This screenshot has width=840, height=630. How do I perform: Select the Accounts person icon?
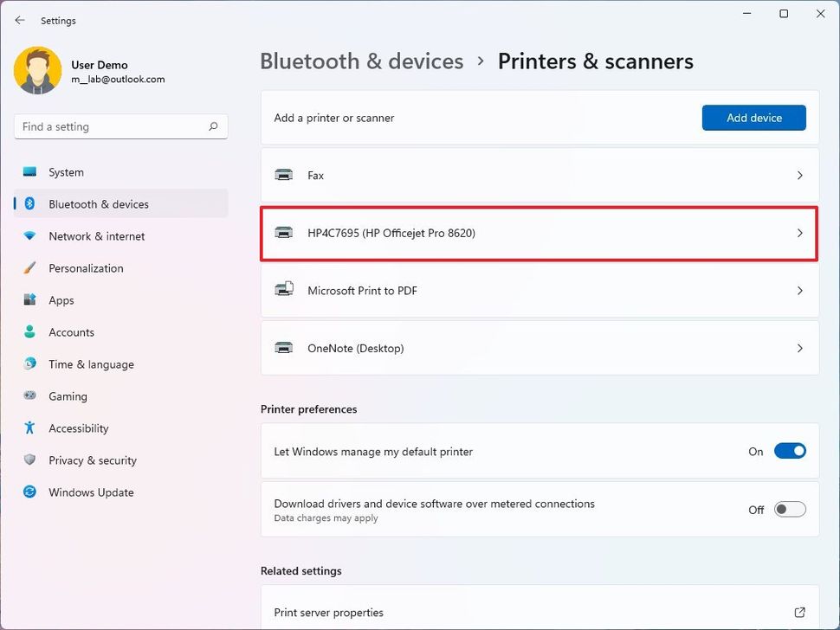click(x=30, y=332)
